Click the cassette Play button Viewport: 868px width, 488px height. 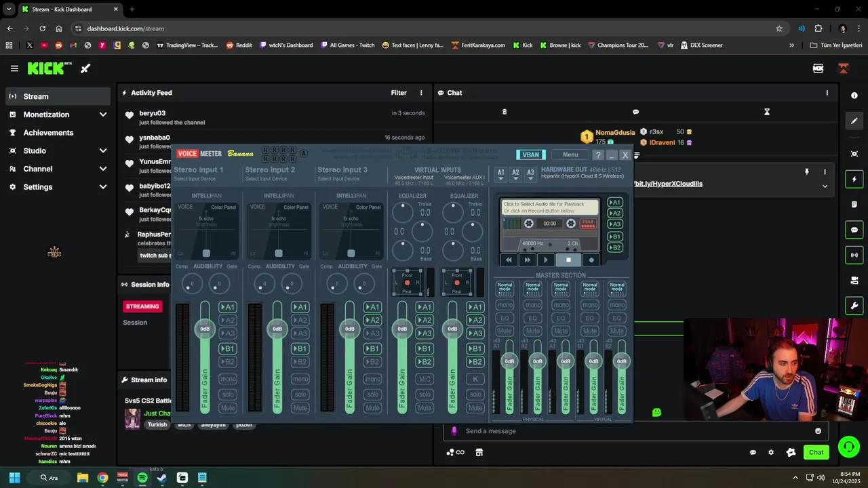tap(546, 260)
